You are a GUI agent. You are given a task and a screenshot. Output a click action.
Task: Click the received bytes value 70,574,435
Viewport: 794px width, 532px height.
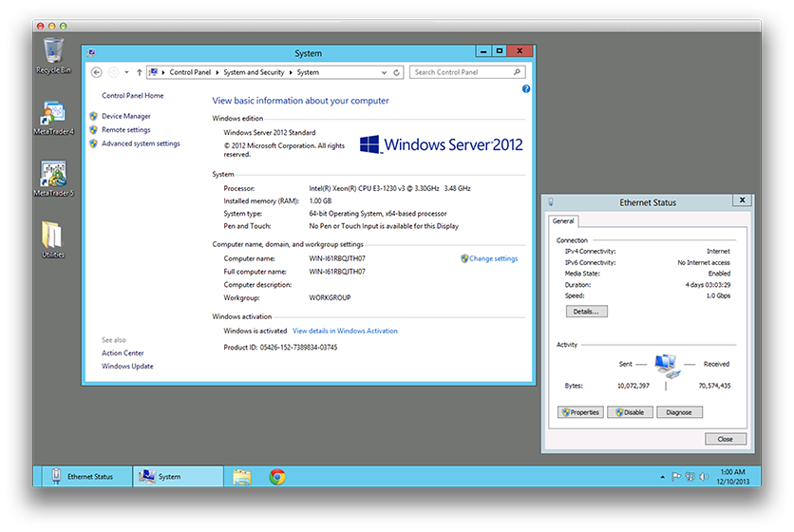(714, 386)
